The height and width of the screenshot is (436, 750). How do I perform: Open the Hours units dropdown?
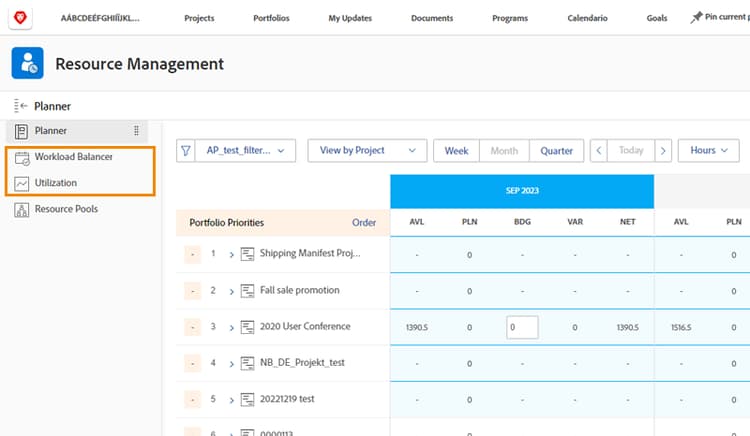click(708, 151)
